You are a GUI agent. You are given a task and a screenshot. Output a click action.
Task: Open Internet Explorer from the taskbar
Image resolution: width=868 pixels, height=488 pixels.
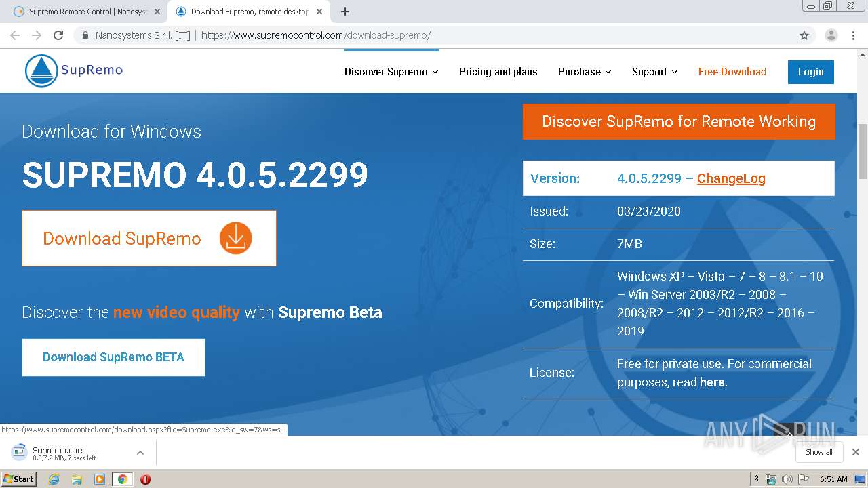click(x=54, y=479)
